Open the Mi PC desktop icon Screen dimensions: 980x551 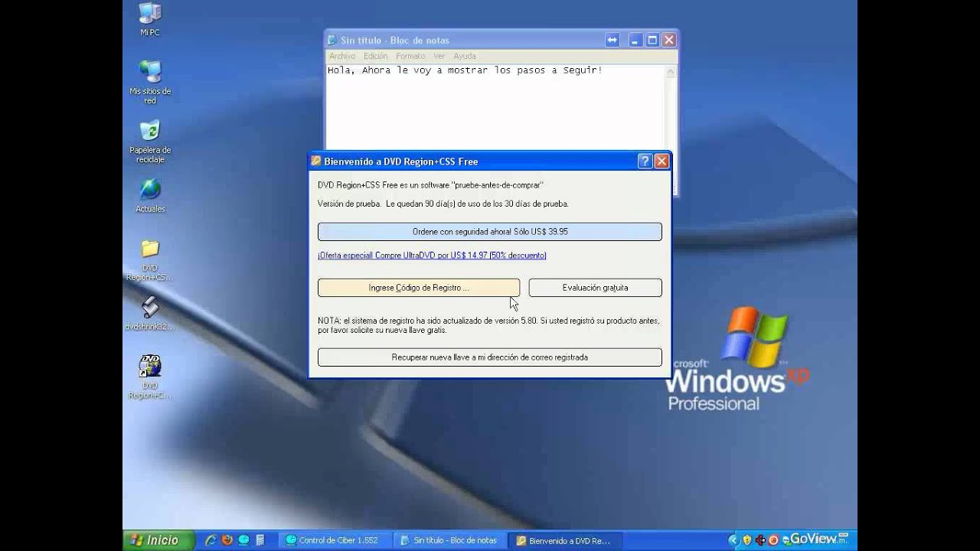tap(150, 19)
